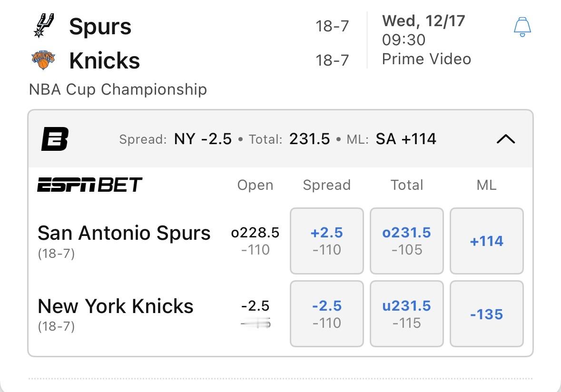The image size is (561, 392).
Task: Pick over 231.5 total bet
Action: click(406, 241)
